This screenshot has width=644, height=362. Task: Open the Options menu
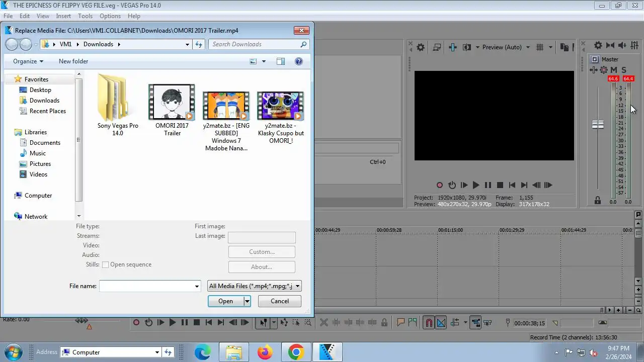(x=110, y=16)
